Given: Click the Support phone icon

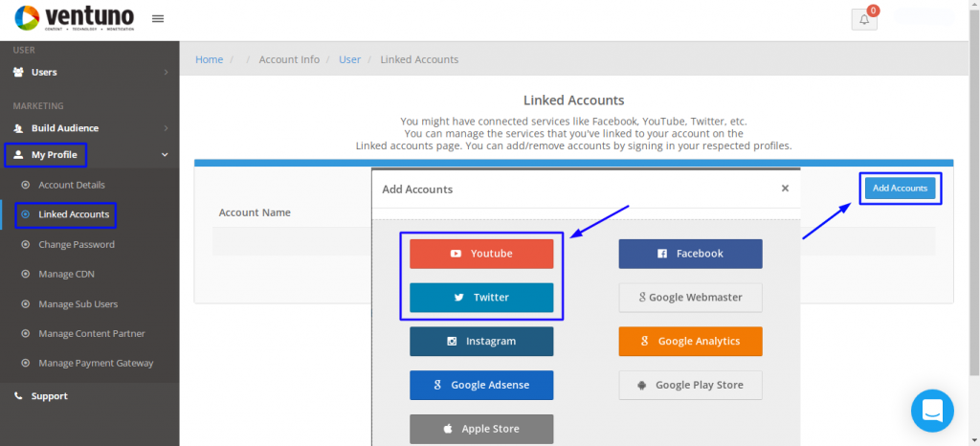Looking at the screenshot, I should coord(19,396).
